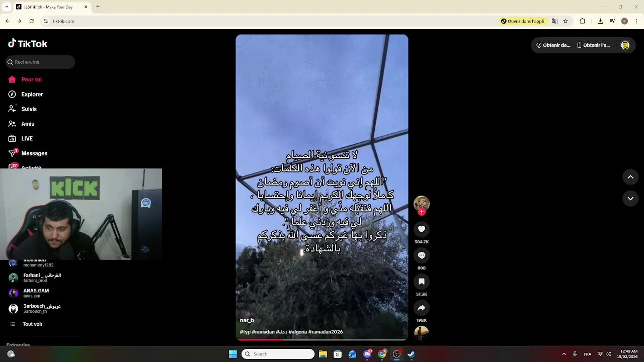Open the media controls icon in toolbar
This screenshot has width=644, height=362.
(x=612, y=21)
